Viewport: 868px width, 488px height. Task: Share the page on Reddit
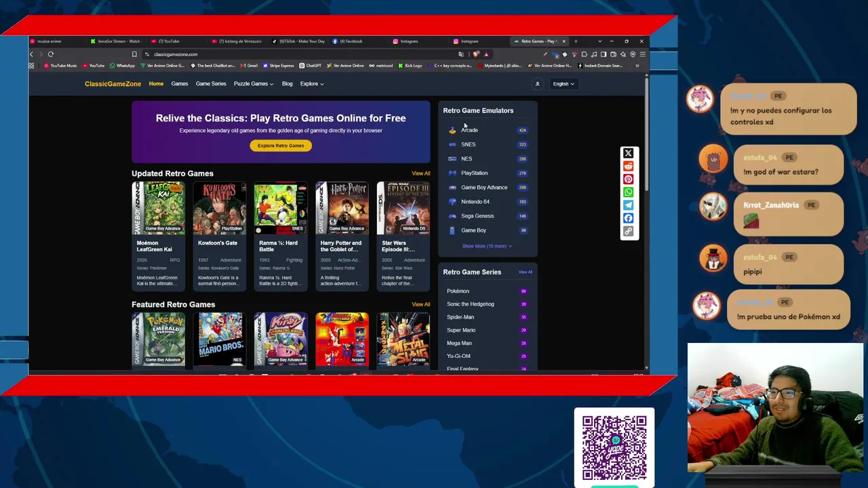click(628, 166)
